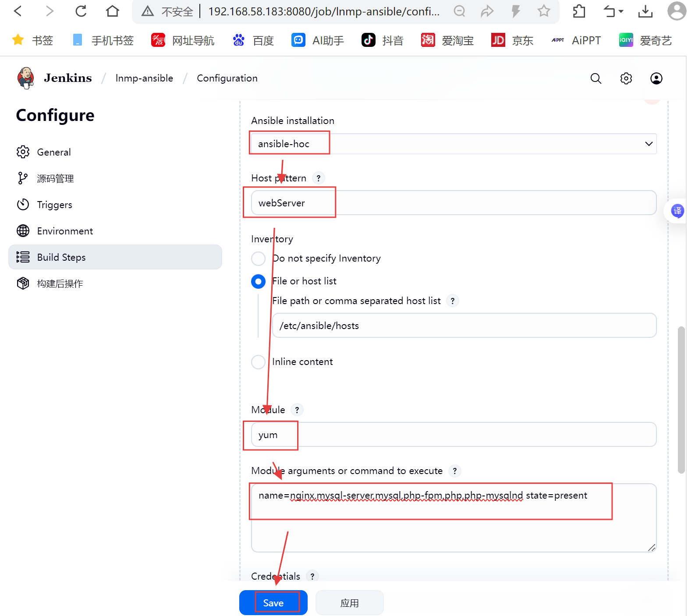Open the 爱淘宝 bookmark
The width and height of the screenshot is (688, 616).
coord(447,40)
